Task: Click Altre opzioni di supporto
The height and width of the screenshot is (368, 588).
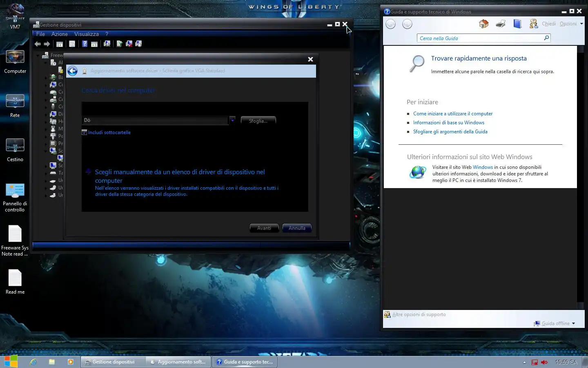Action: point(419,314)
